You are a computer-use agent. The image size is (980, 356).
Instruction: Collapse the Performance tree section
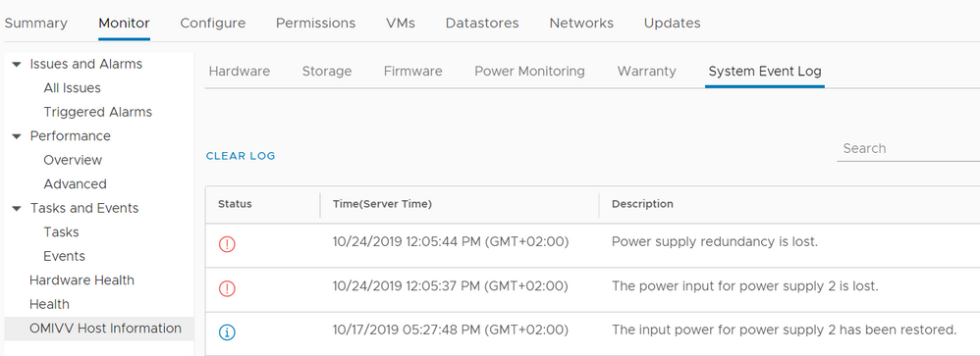pyautogui.click(x=17, y=136)
